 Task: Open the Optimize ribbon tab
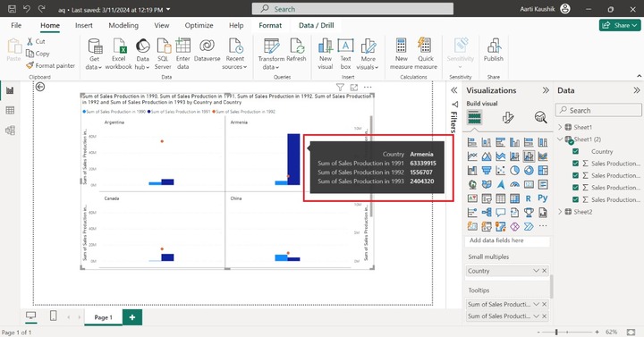click(199, 25)
